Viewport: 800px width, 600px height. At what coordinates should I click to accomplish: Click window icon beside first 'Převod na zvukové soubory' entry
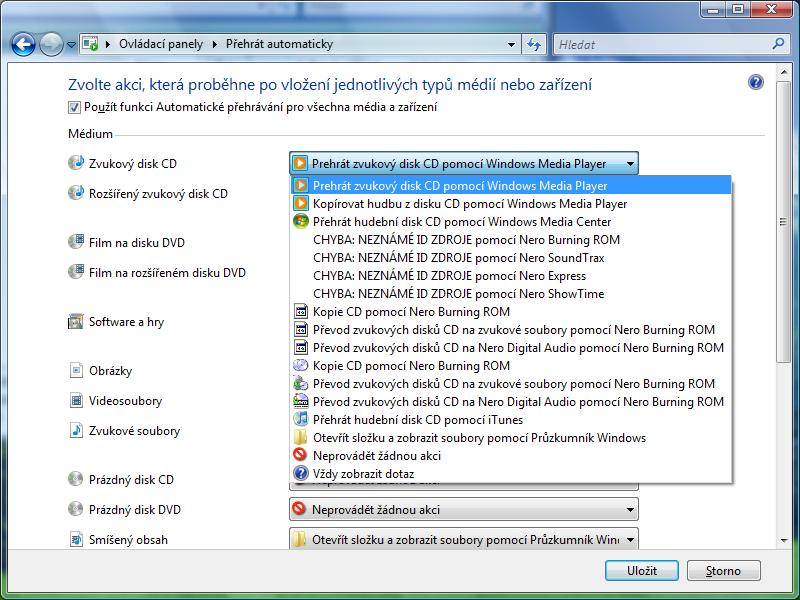pyautogui.click(x=301, y=330)
